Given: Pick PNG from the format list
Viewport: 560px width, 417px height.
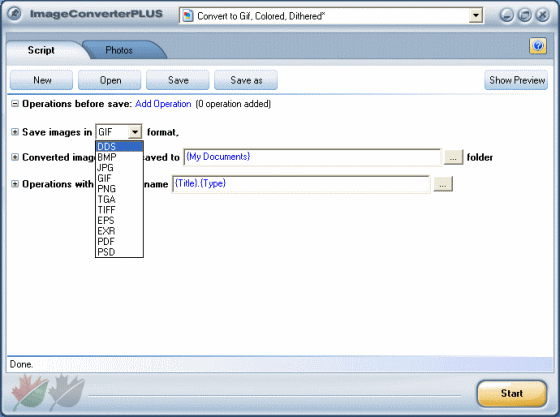Looking at the screenshot, I should (119, 189).
